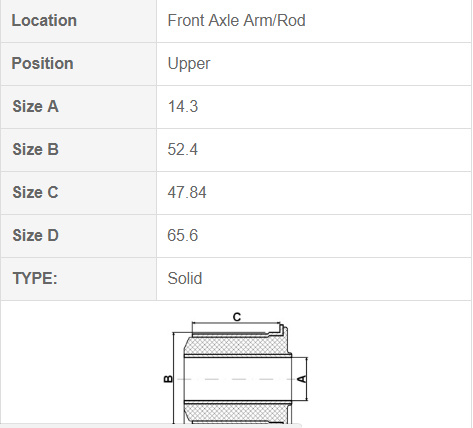Viewport: 473px width, 428px height.
Task: Click the Size C label
Action: (35, 192)
